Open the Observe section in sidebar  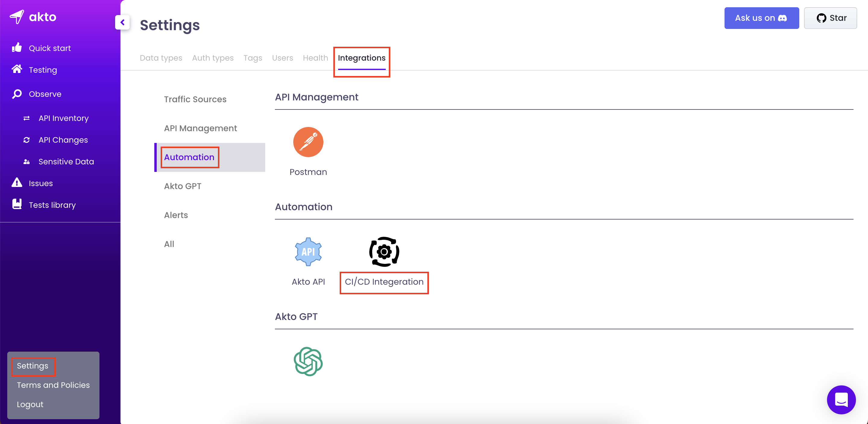(x=45, y=94)
